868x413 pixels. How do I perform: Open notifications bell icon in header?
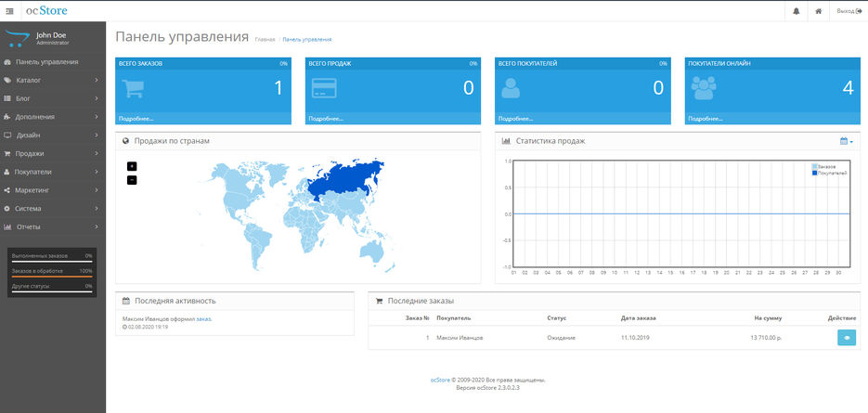pos(796,11)
